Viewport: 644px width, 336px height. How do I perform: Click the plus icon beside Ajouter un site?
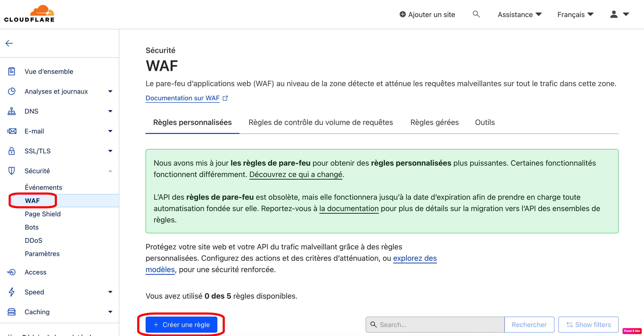(x=402, y=14)
